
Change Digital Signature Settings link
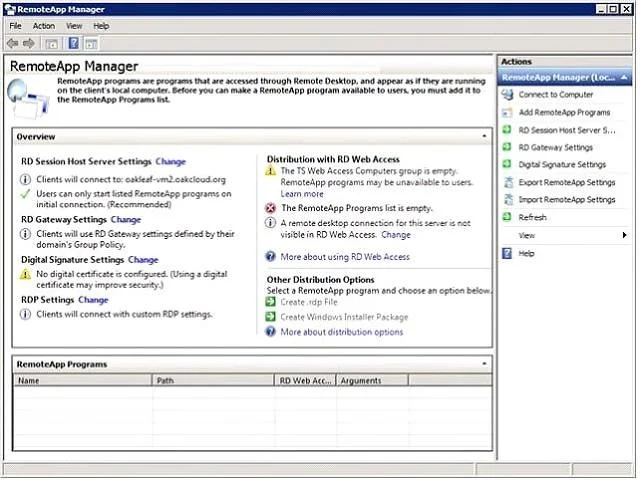pyautogui.click(x=143, y=260)
